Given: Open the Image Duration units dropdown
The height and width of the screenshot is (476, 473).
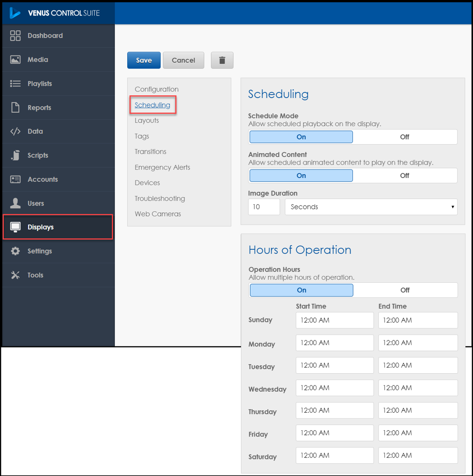Looking at the screenshot, I should pos(371,207).
